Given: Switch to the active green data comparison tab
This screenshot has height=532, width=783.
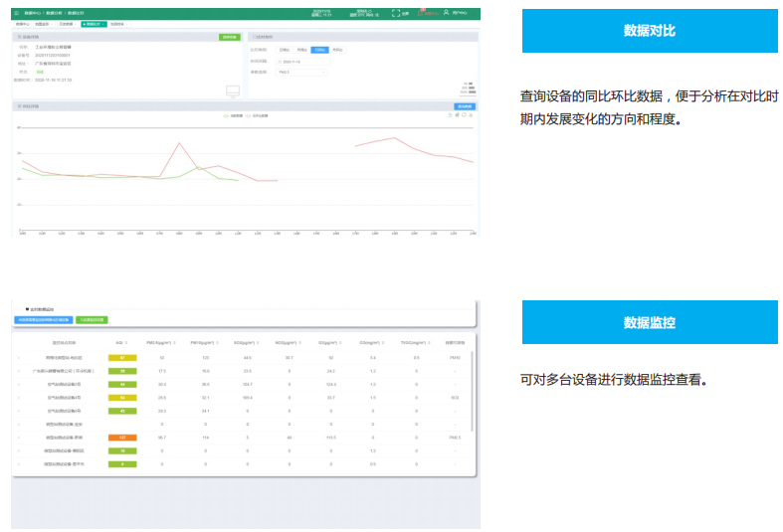Looking at the screenshot, I should (x=93, y=23).
